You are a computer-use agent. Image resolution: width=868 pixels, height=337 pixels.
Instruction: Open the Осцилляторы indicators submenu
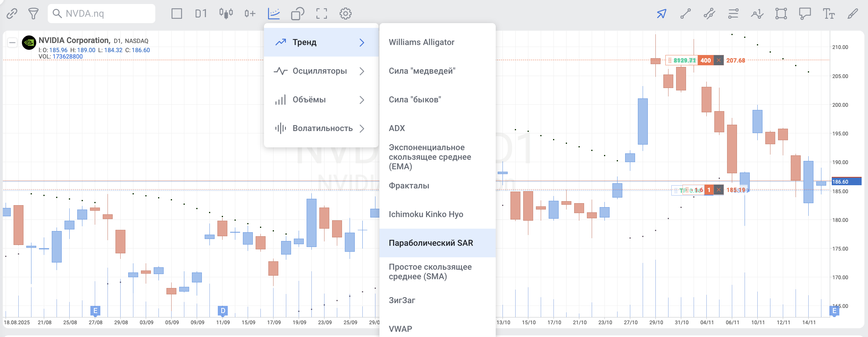pos(321,71)
